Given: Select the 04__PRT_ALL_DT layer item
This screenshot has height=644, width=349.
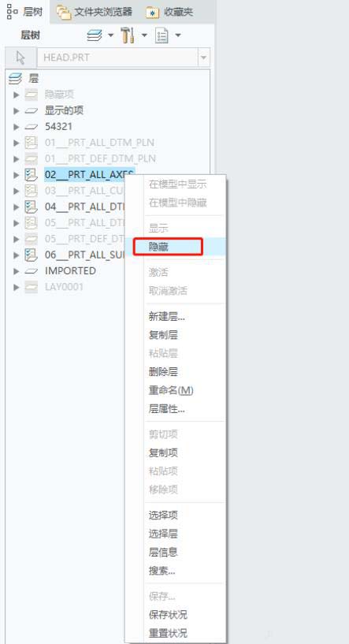Looking at the screenshot, I should [84, 207].
